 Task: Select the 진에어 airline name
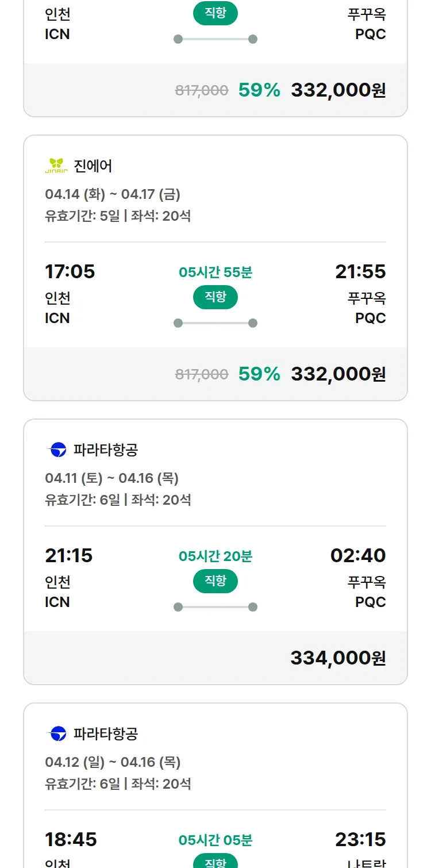point(93,166)
